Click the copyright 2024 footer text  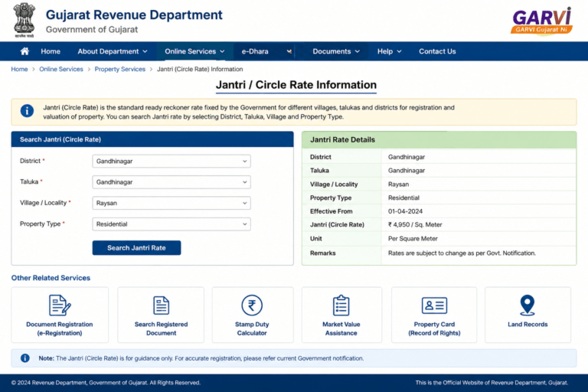pyautogui.click(x=106, y=383)
